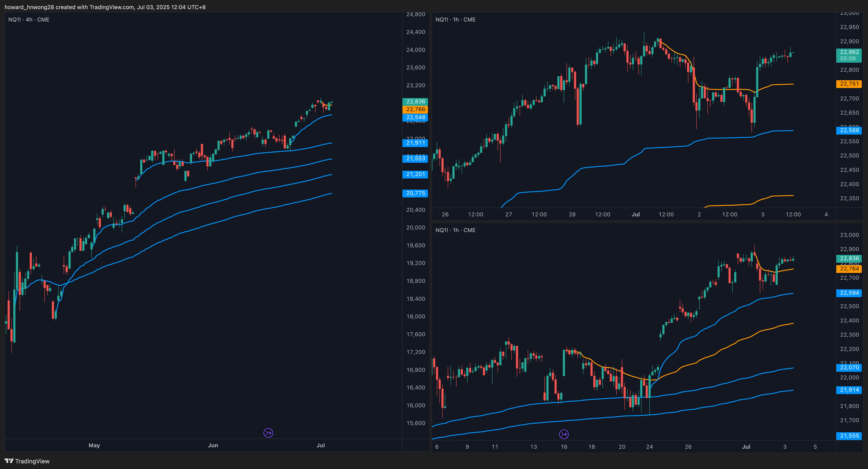The width and height of the screenshot is (868, 469).
Task: Click the blue 21,555 label at bottom right
Action: point(849,436)
